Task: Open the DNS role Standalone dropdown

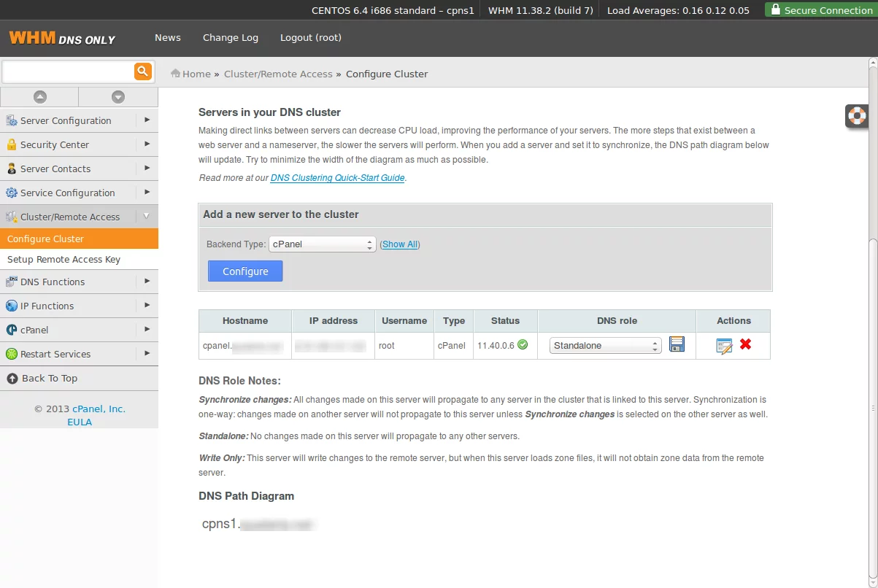Action: click(605, 345)
